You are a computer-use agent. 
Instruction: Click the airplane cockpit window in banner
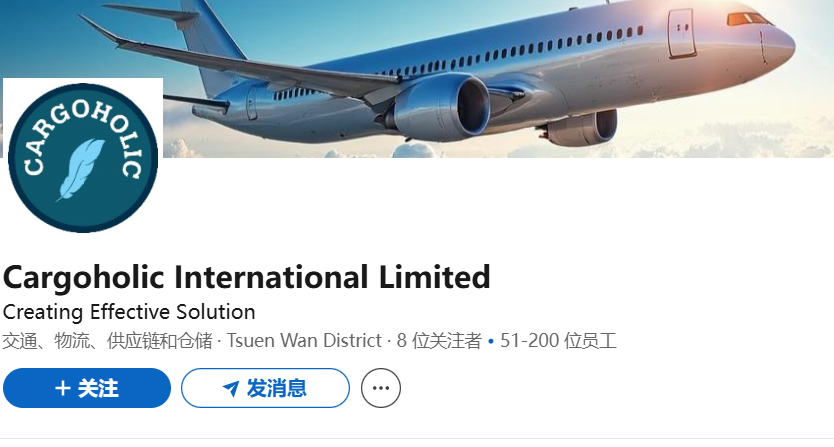[x=749, y=19]
